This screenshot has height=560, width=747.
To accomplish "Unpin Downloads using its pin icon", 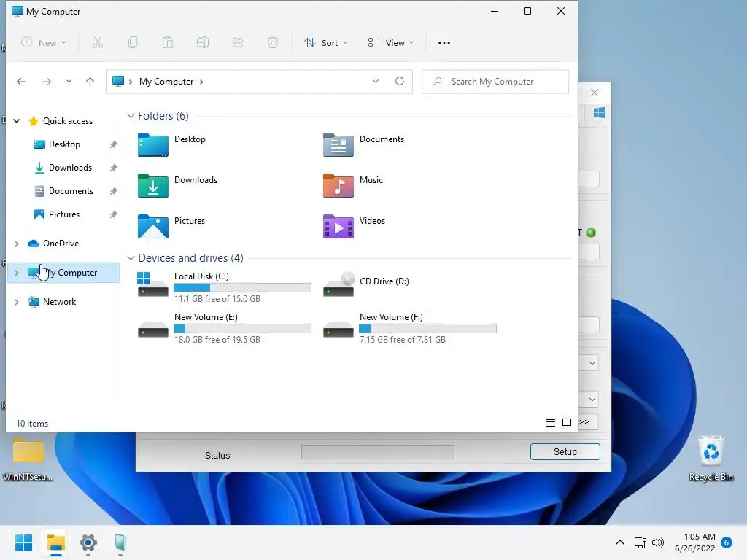I will (x=113, y=168).
